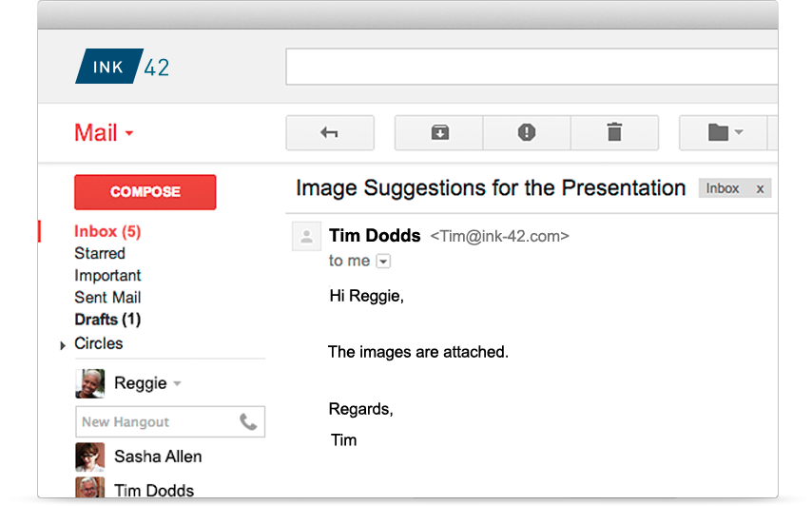Report this message as spam
This screenshot has height=506, width=812.
click(x=527, y=133)
